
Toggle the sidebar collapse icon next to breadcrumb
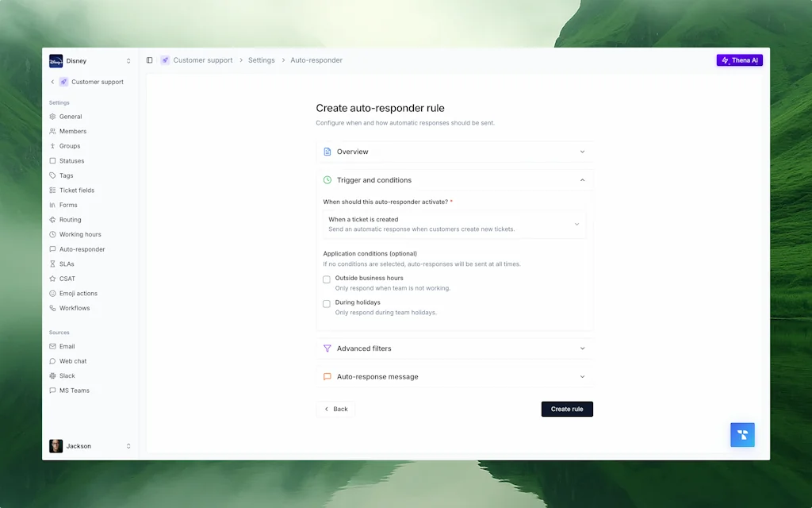pyautogui.click(x=149, y=60)
